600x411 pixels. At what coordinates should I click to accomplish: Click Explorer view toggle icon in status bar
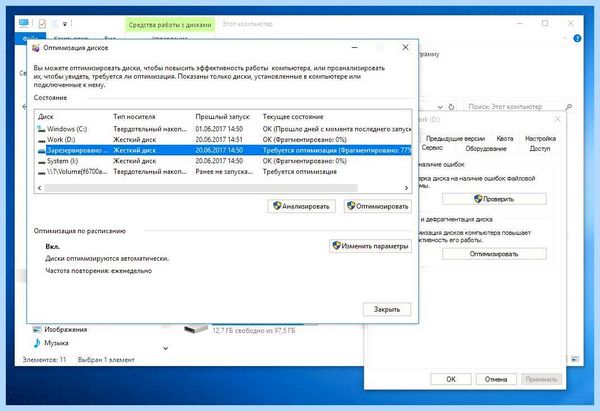575,359
